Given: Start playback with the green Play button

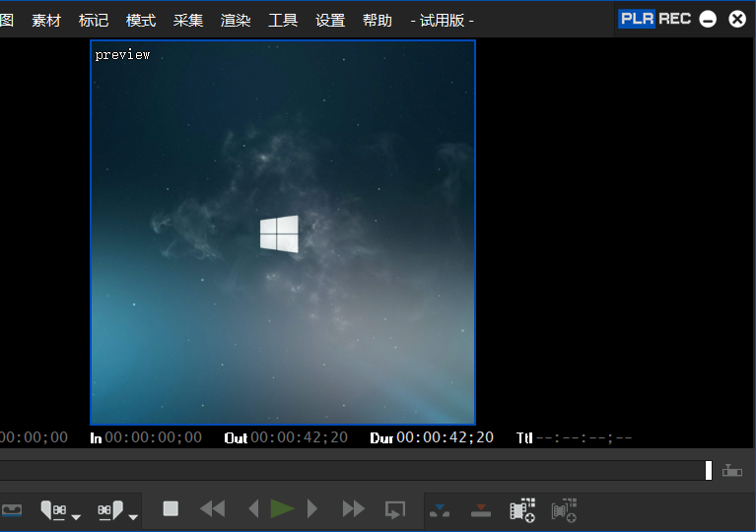Looking at the screenshot, I should [283, 509].
